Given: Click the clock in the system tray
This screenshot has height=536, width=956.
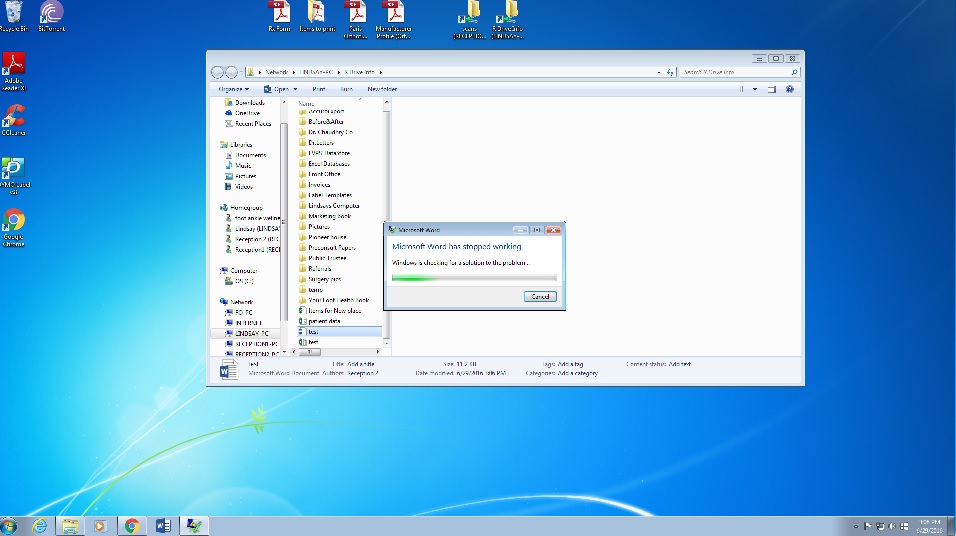Looking at the screenshot, I should click(930, 526).
